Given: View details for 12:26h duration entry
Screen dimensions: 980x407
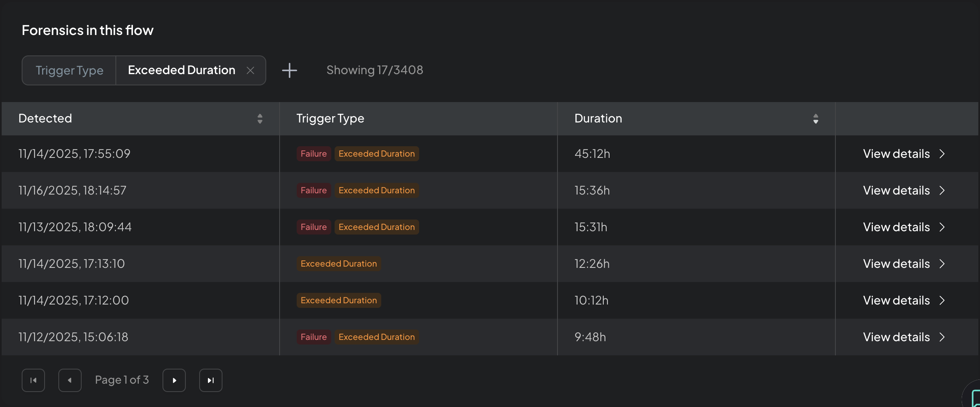Looking at the screenshot, I should (x=896, y=264).
